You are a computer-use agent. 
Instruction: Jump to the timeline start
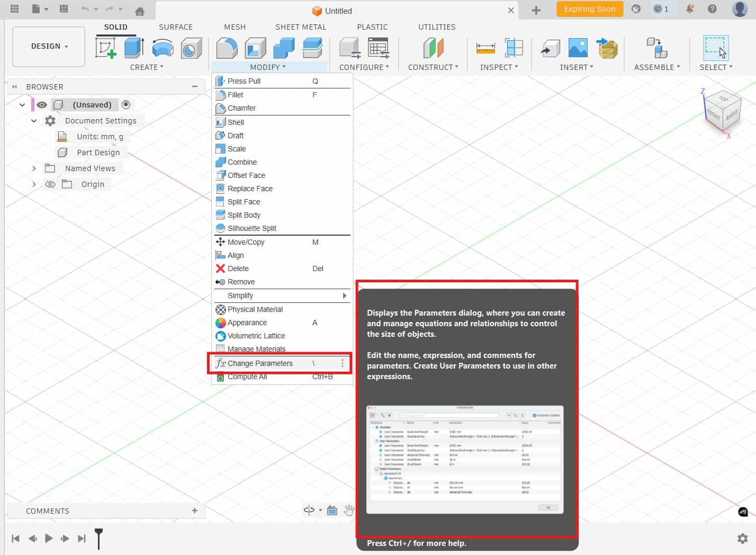click(16, 539)
